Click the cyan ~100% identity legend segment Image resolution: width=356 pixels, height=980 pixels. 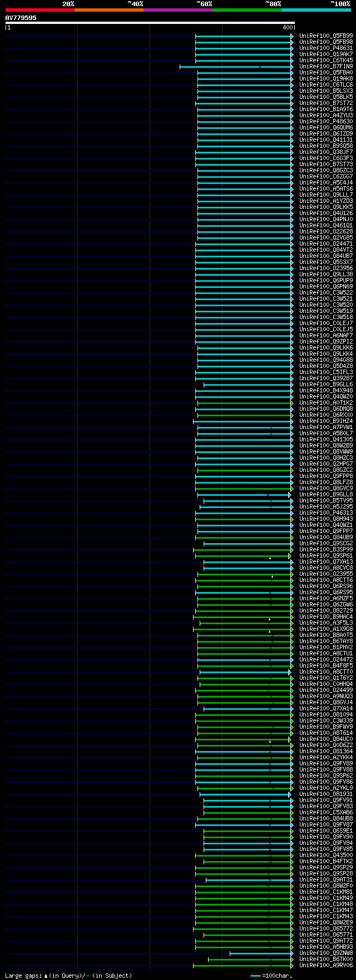click(316, 9)
